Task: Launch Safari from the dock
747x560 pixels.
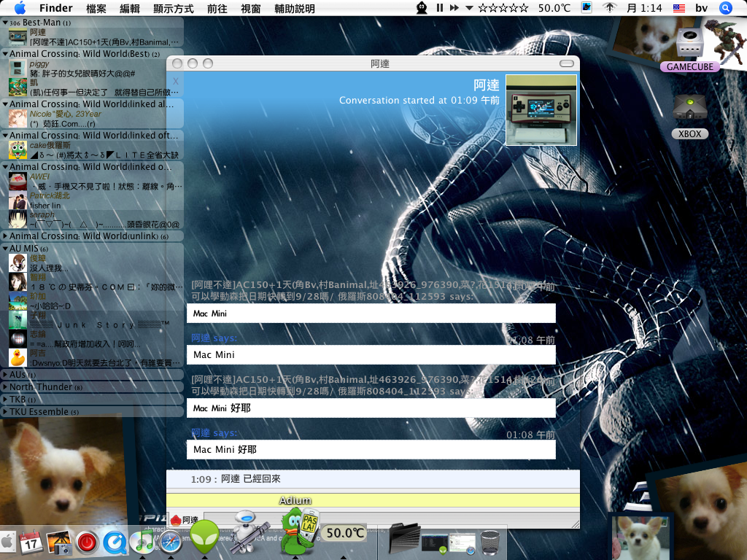Action: 170,542
